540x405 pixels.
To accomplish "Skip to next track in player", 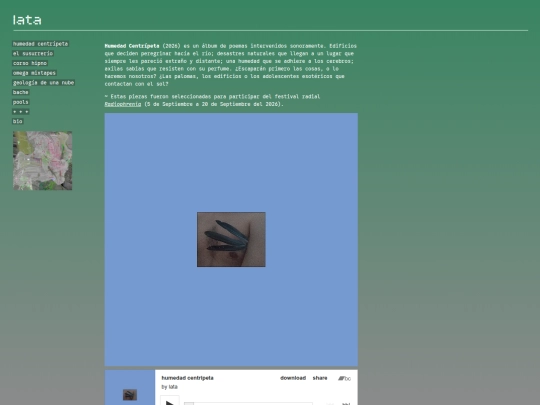I will [346, 404].
